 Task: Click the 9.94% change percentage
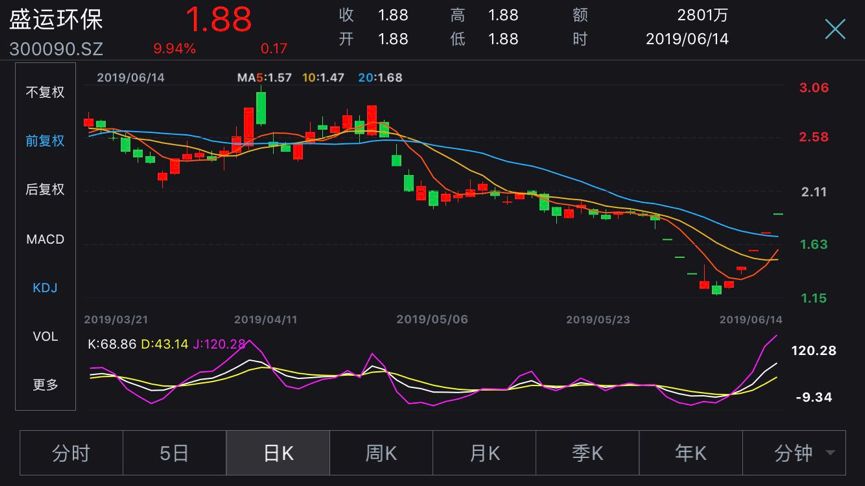(x=174, y=49)
